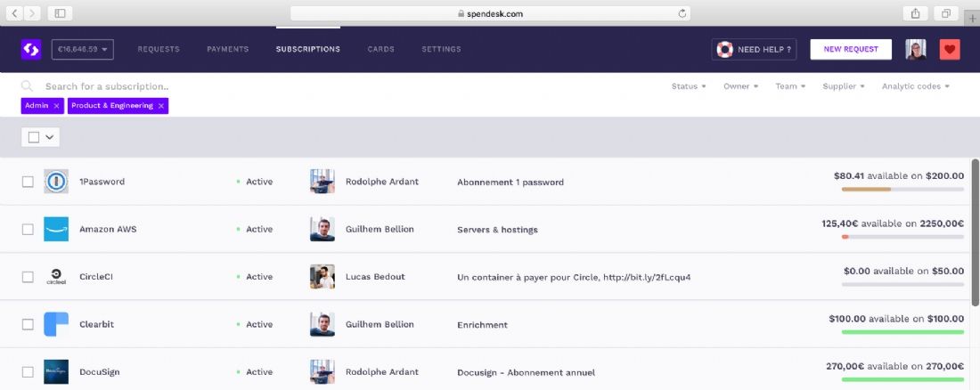Image resolution: width=980 pixels, height=390 pixels.
Task: Open the Owner filter dropdown
Action: click(740, 86)
